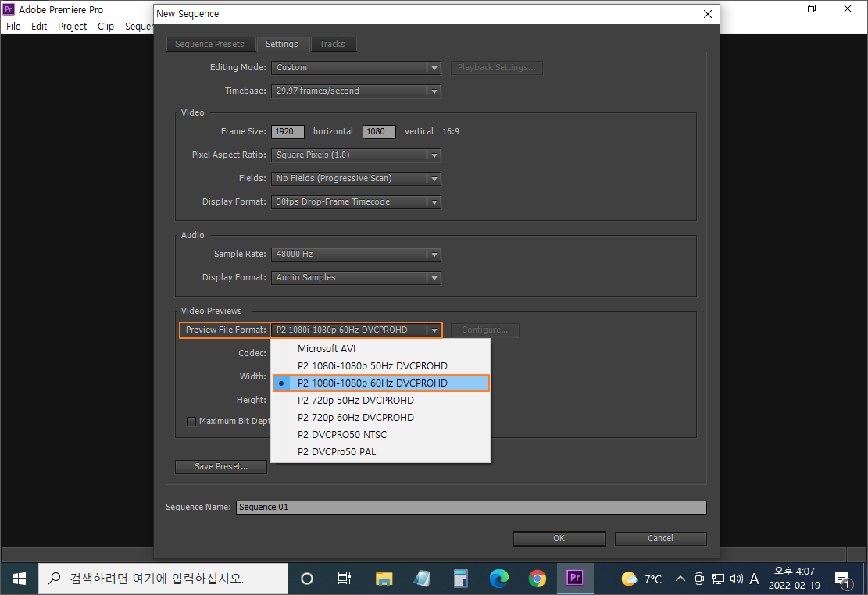Image resolution: width=868 pixels, height=595 pixels.
Task: Open the taskbar clock and date
Action: (795, 579)
